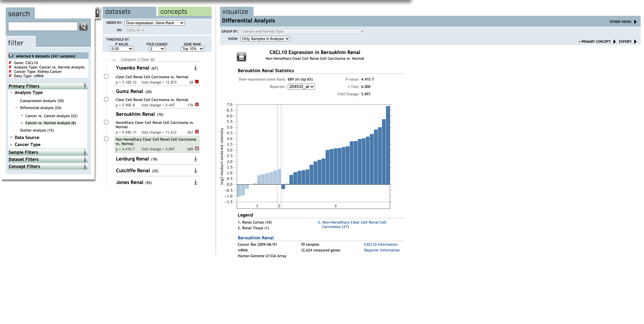Remove the Data Type: mRNA filter

click(10, 76)
